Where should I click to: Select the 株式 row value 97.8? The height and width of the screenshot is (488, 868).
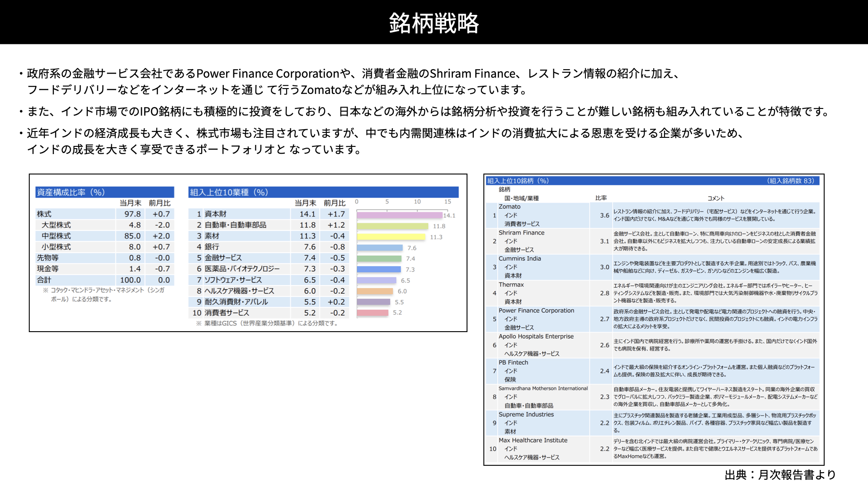[x=132, y=214]
